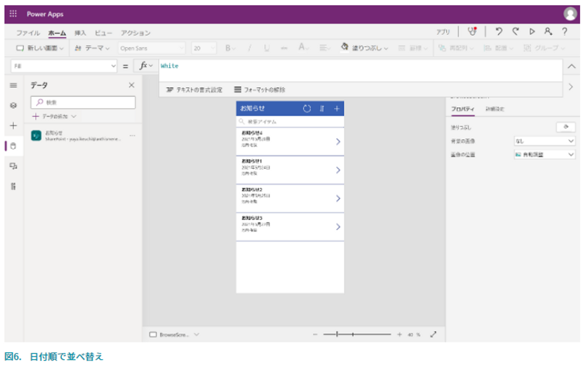Screen dimensions: 588x368
Task: Open the 画像の位置 dropdown
Action: [544, 155]
